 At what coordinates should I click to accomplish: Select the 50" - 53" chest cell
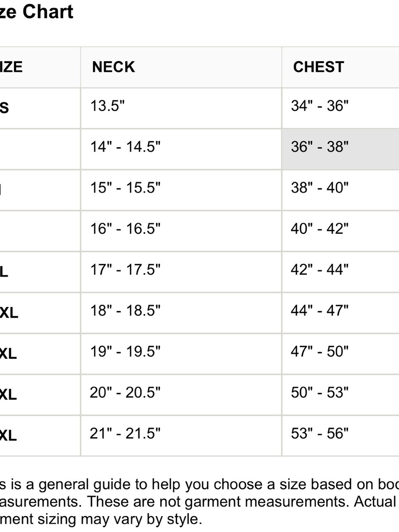point(340,395)
